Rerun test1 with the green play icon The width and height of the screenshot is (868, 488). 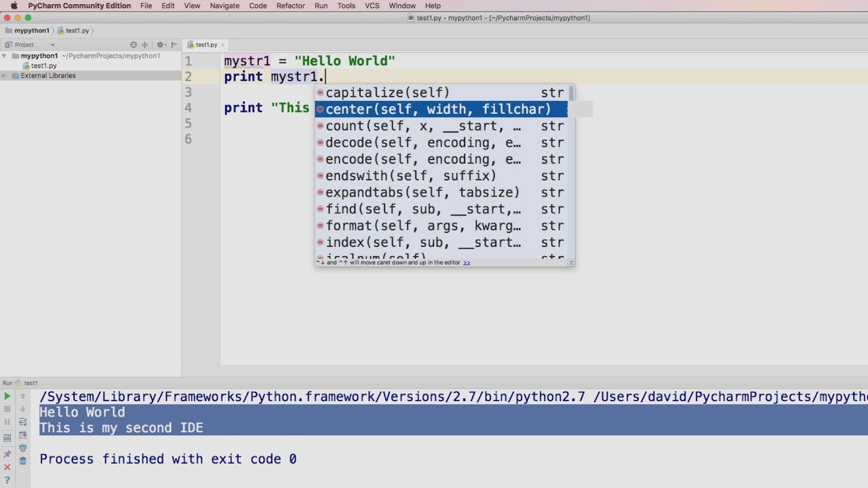coord(7,396)
